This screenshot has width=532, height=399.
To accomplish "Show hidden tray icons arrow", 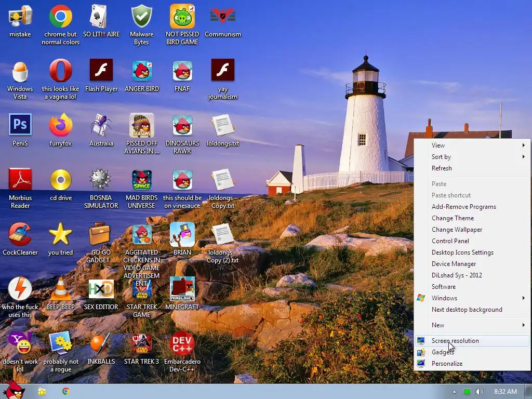I will [454, 392].
